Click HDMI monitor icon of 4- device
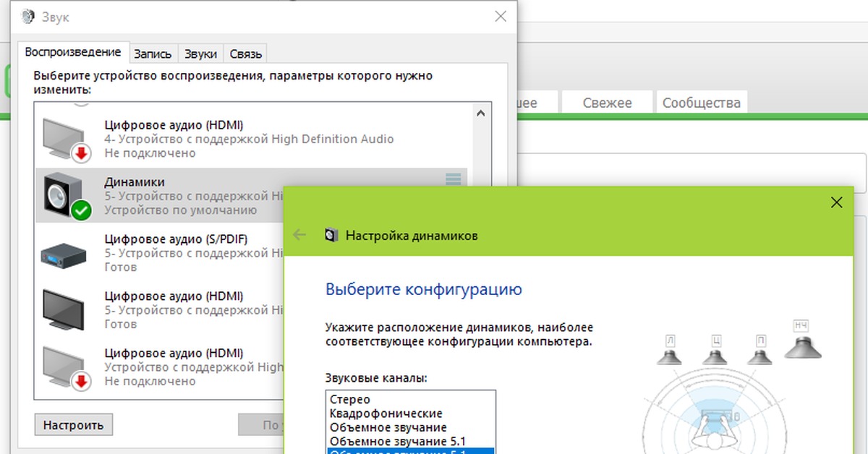Image resolution: width=868 pixels, height=454 pixels. [67, 139]
